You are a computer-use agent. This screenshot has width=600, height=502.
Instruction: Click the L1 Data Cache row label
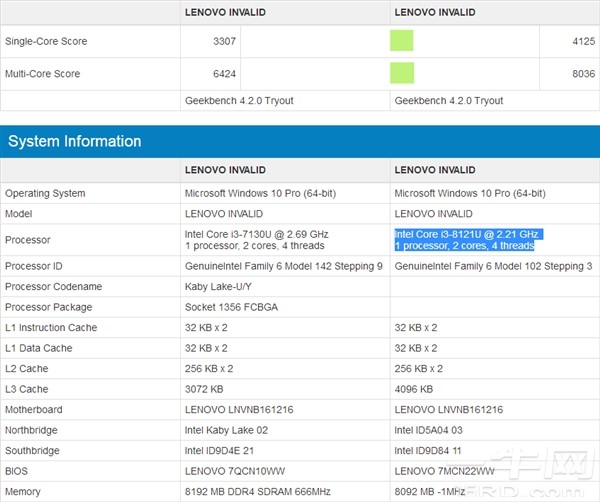[x=39, y=348]
